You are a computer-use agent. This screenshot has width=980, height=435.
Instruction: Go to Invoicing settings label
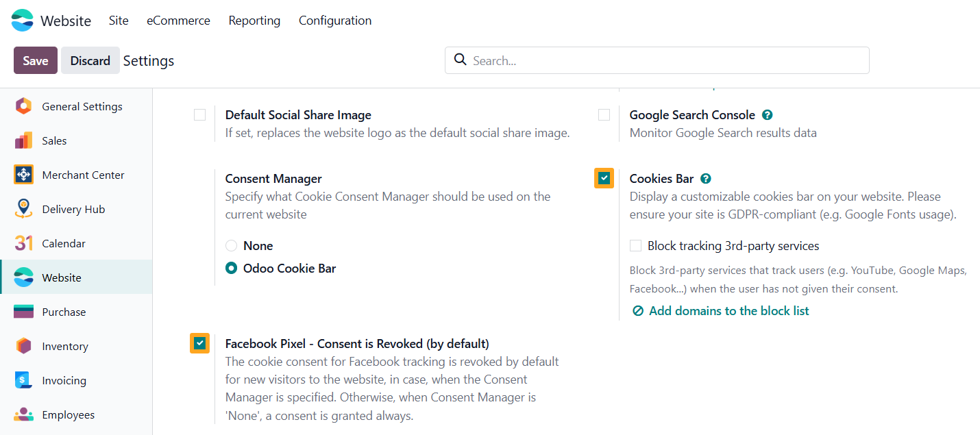pos(64,380)
